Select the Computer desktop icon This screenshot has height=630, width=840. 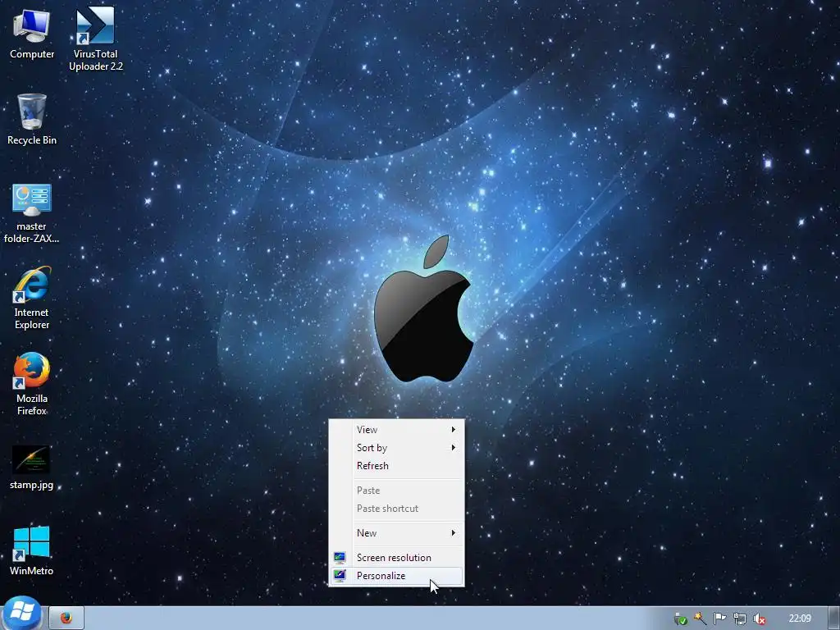(32, 33)
